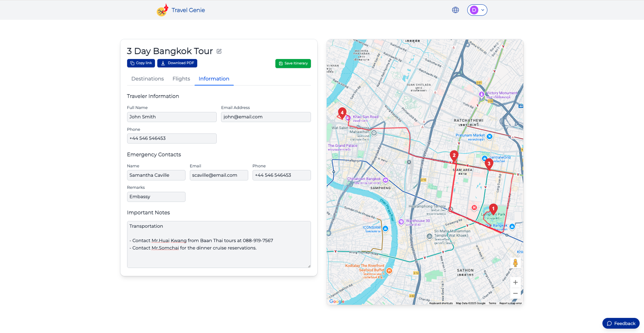644x333 pixels.
Task: Switch to the Destinations tab
Action: coord(148,78)
